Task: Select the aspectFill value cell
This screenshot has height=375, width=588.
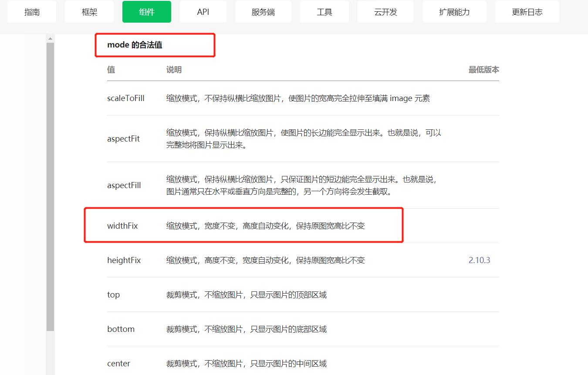Action: [x=124, y=186]
